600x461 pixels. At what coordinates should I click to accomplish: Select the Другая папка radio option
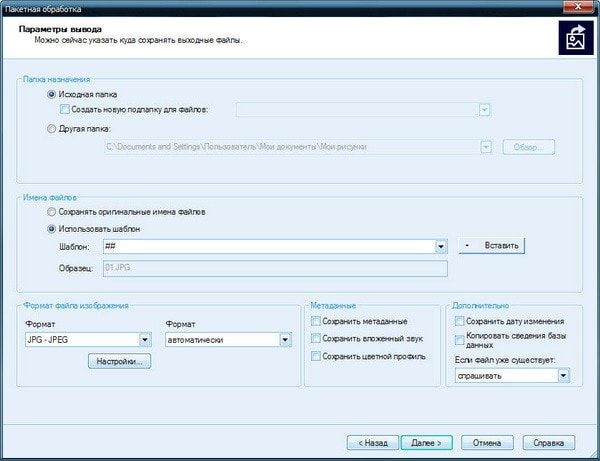[x=51, y=128]
